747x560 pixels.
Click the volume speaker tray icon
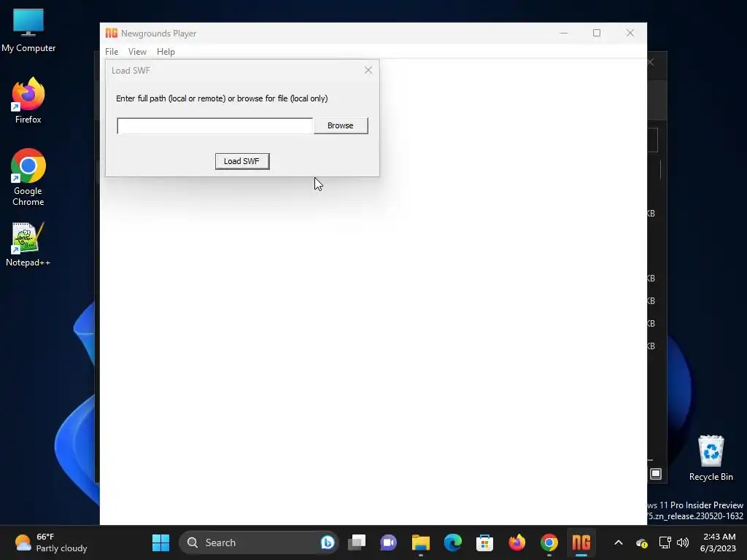[683, 542]
